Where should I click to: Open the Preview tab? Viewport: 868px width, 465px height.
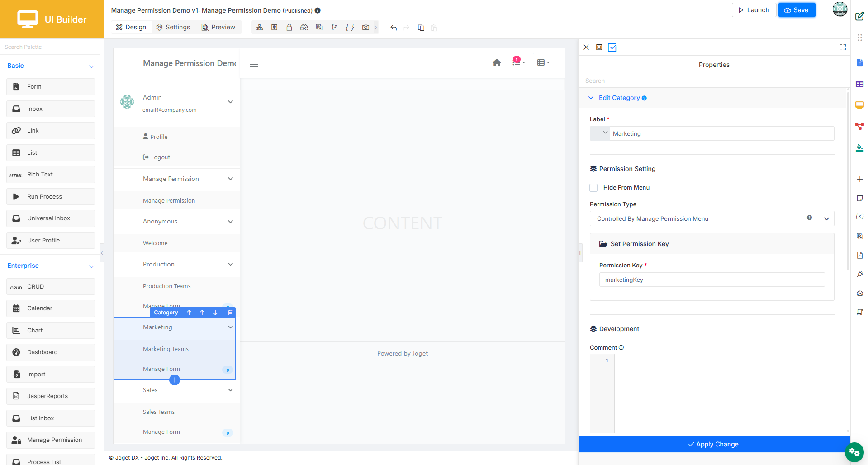[218, 27]
